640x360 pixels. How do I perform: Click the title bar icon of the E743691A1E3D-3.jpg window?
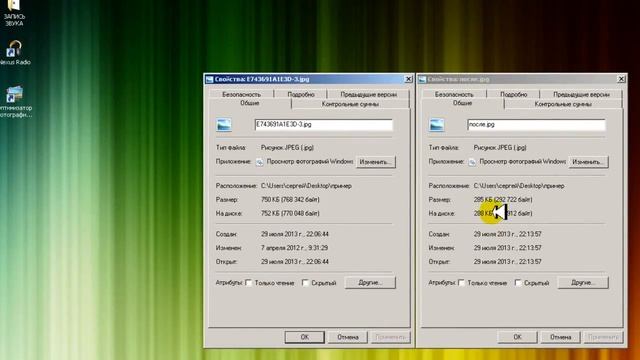click(x=209, y=79)
